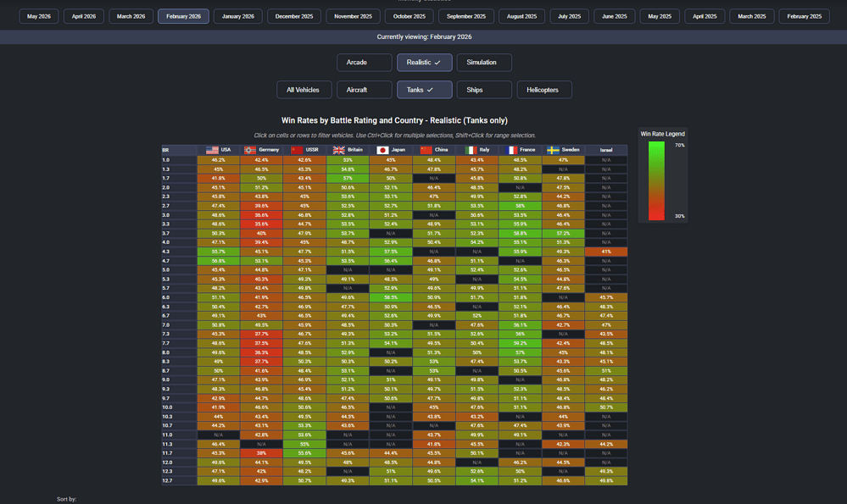847x504 pixels.
Task: Open the January 2026 month tab
Action: (237, 16)
